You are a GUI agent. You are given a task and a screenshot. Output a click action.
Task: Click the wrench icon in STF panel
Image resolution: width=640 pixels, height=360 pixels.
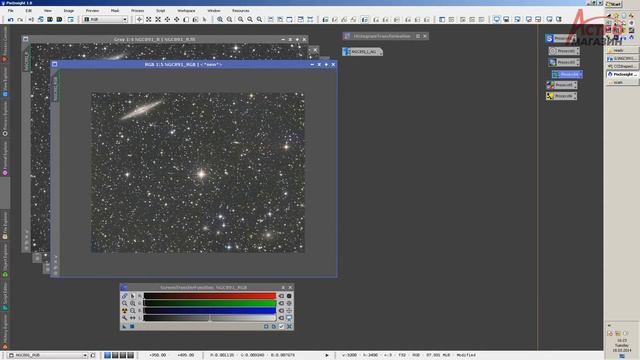click(x=124, y=318)
